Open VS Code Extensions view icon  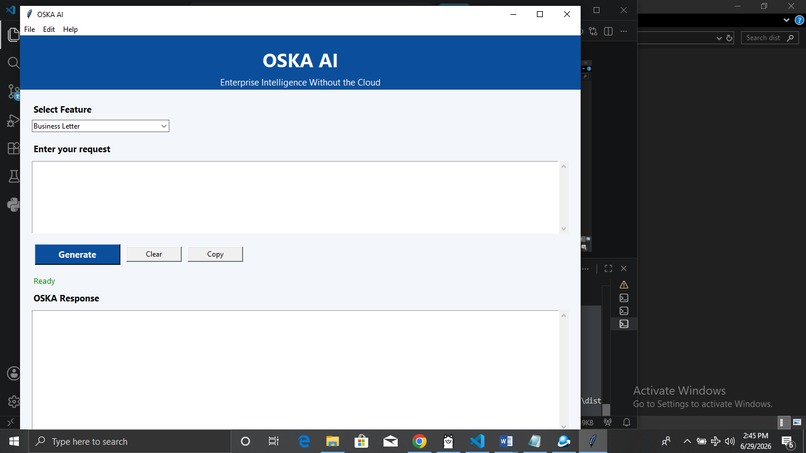click(x=13, y=149)
